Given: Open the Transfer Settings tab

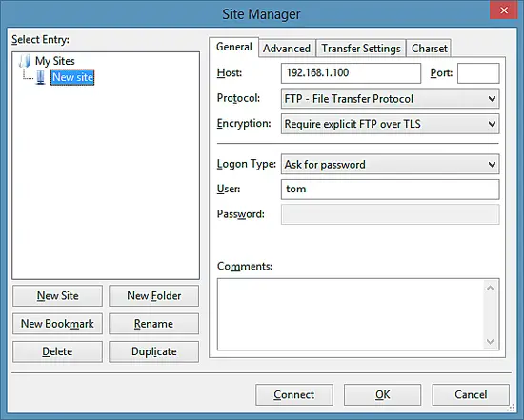Looking at the screenshot, I should (361, 49).
